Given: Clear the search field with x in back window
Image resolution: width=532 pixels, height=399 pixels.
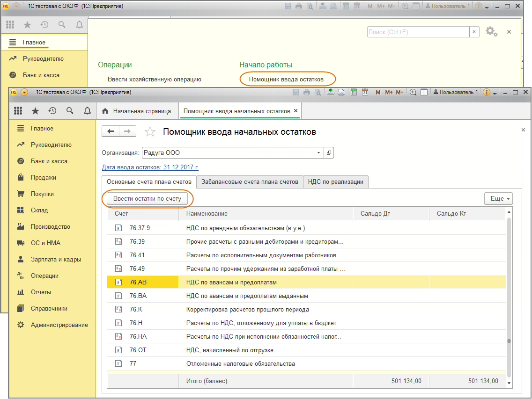Looking at the screenshot, I should click(474, 32).
